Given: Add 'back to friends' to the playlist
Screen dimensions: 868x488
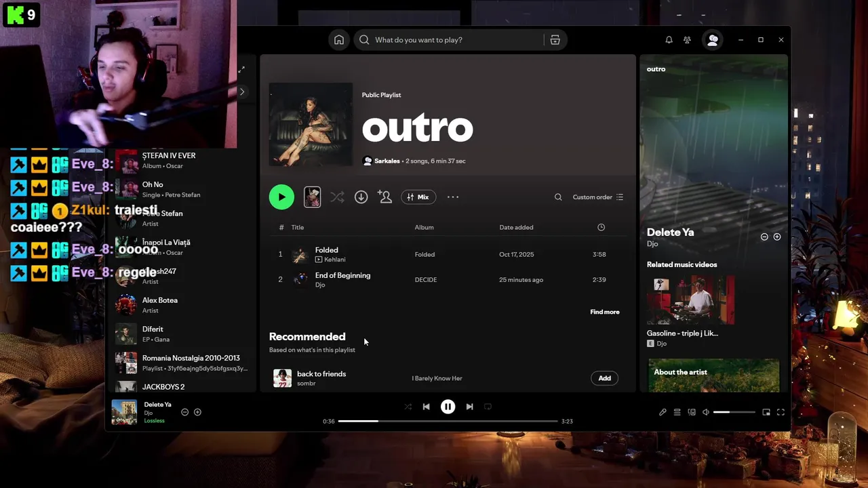Looking at the screenshot, I should (604, 378).
